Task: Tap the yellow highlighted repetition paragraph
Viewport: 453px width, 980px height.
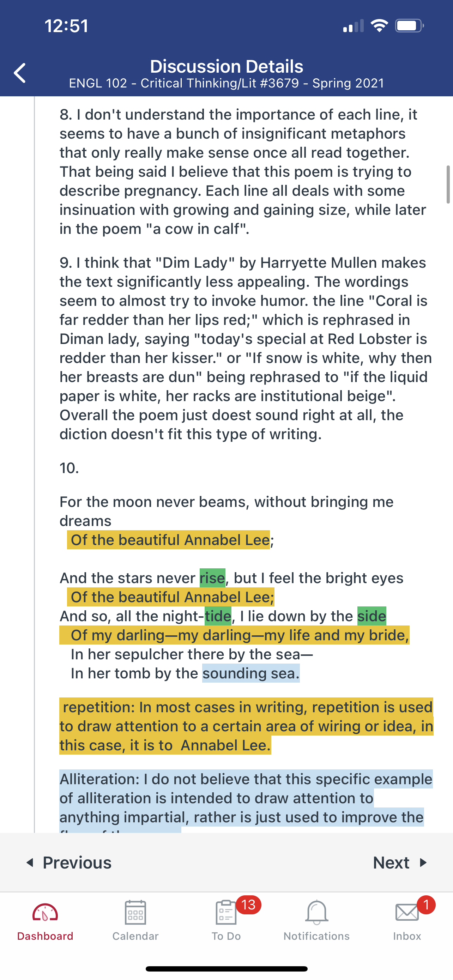Action: click(x=246, y=726)
